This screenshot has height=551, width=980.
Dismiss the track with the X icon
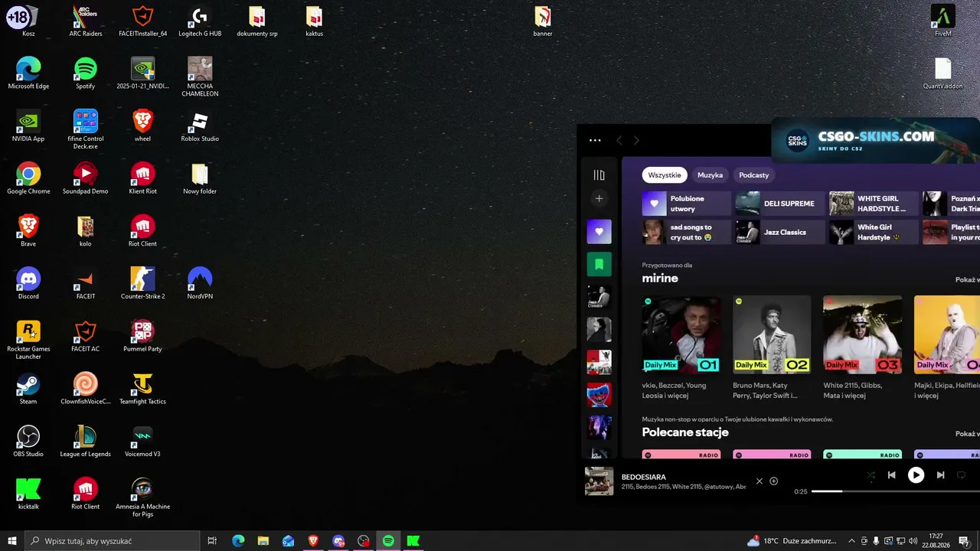click(759, 481)
